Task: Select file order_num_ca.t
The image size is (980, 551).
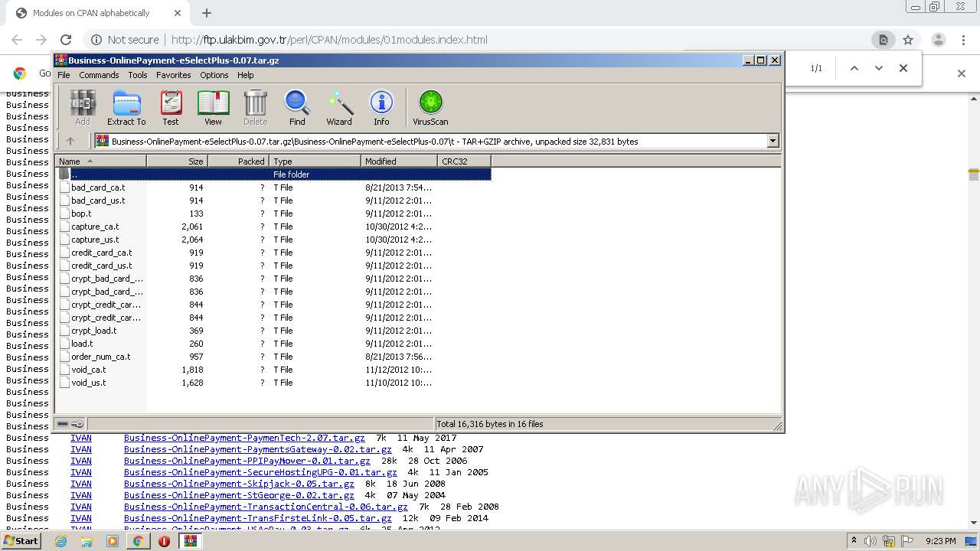Action: point(100,357)
